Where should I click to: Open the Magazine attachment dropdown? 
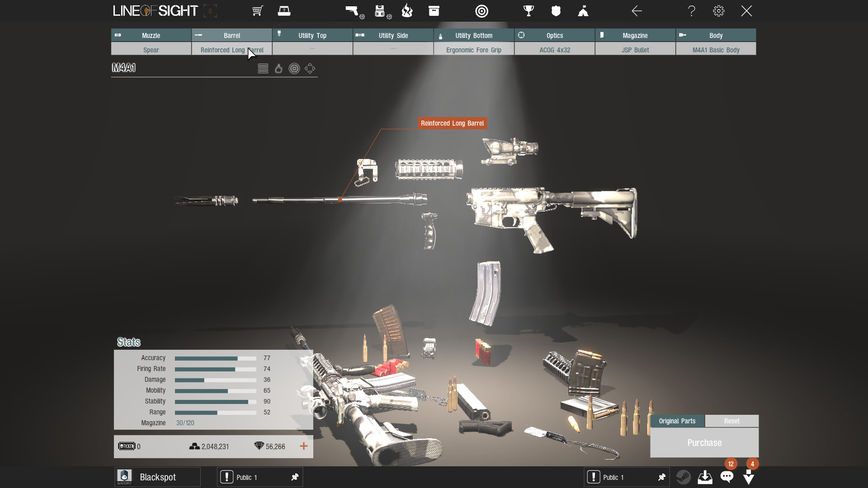tap(635, 49)
